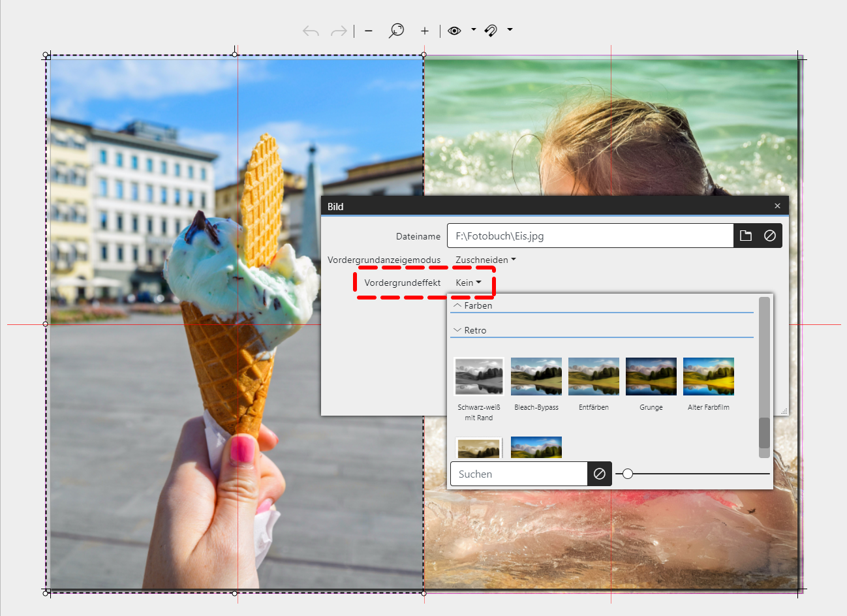847x616 pixels.
Task: Clear the Dateiname field with the reset icon
Action: (770, 236)
